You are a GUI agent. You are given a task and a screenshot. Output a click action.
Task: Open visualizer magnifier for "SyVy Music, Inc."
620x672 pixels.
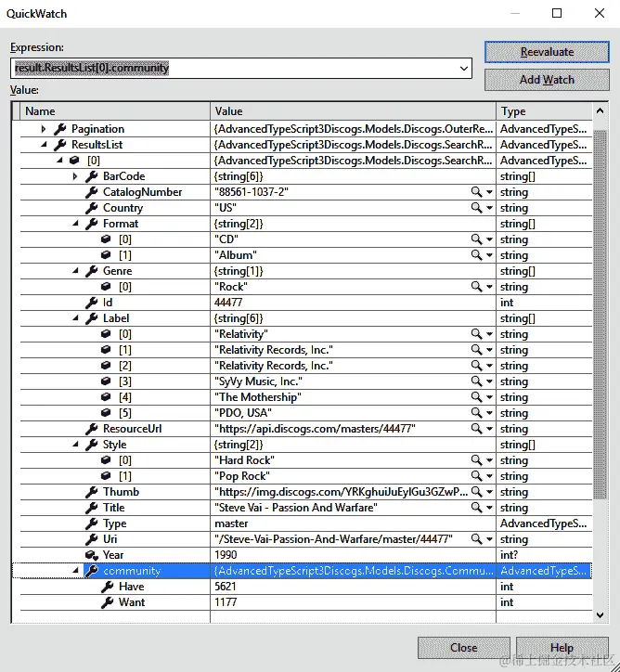click(x=476, y=381)
